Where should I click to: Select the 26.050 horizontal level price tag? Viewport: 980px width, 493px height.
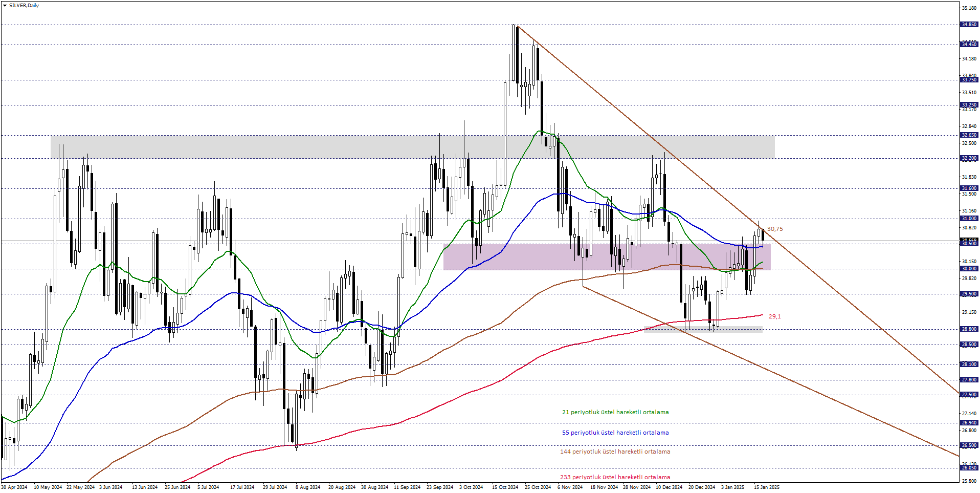(969, 468)
